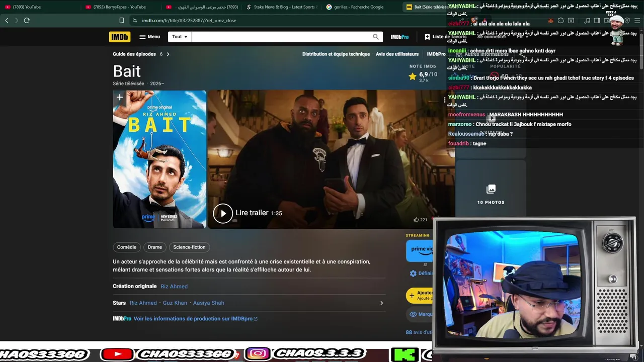The image size is (644, 362).
Task: Switch to the gorillaz Recherche Google tab
Action: tap(361, 7)
